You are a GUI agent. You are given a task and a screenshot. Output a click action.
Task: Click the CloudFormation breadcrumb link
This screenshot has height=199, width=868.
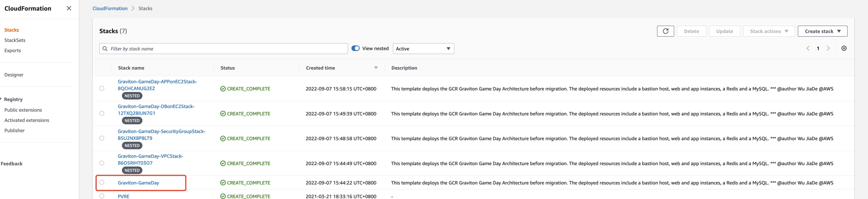(x=110, y=8)
